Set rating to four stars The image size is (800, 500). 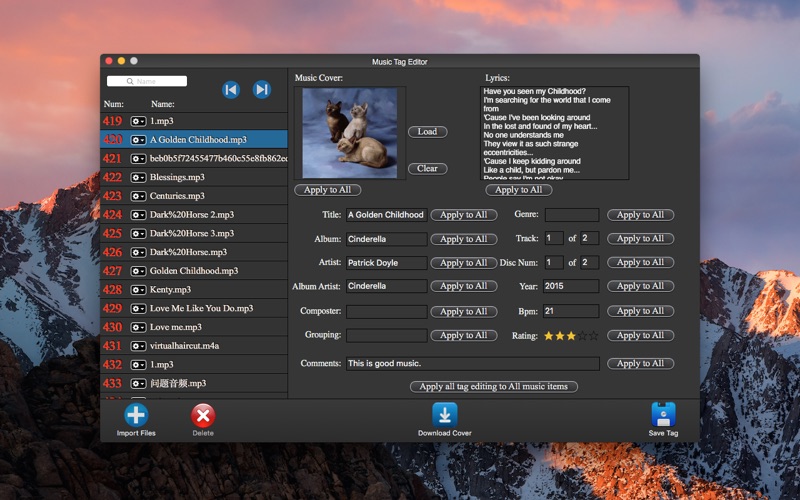point(582,336)
